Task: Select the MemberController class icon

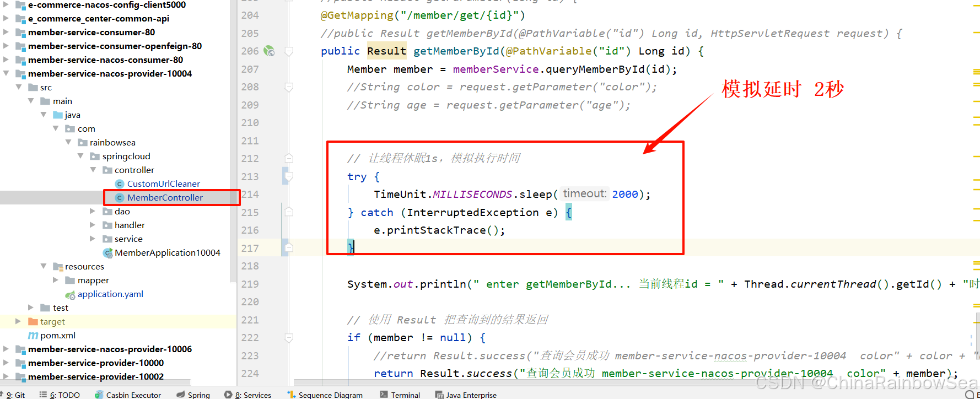Action: pyautogui.click(x=120, y=197)
